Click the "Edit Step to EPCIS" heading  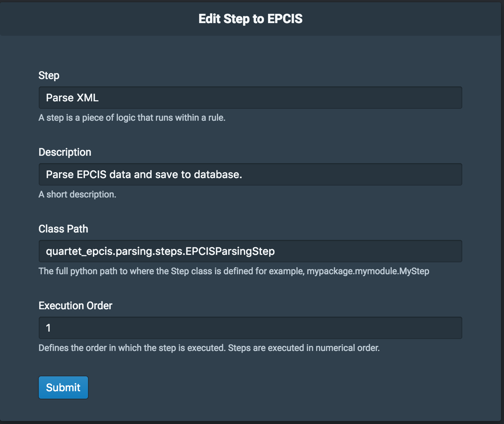(251, 19)
